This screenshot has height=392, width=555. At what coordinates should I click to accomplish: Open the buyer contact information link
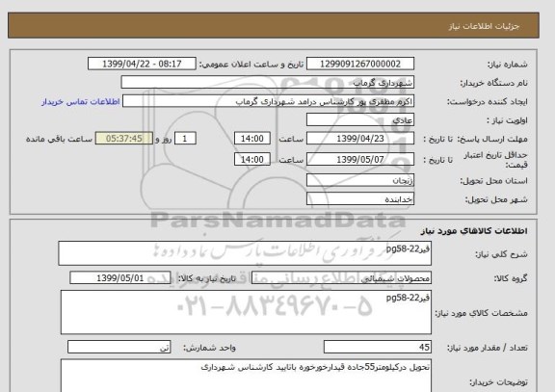click(80, 101)
